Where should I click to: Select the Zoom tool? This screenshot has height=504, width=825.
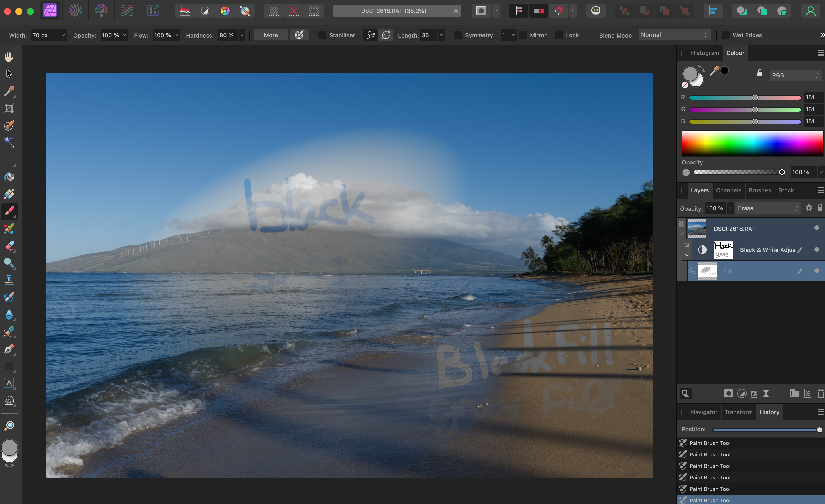[x=9, y=426]
